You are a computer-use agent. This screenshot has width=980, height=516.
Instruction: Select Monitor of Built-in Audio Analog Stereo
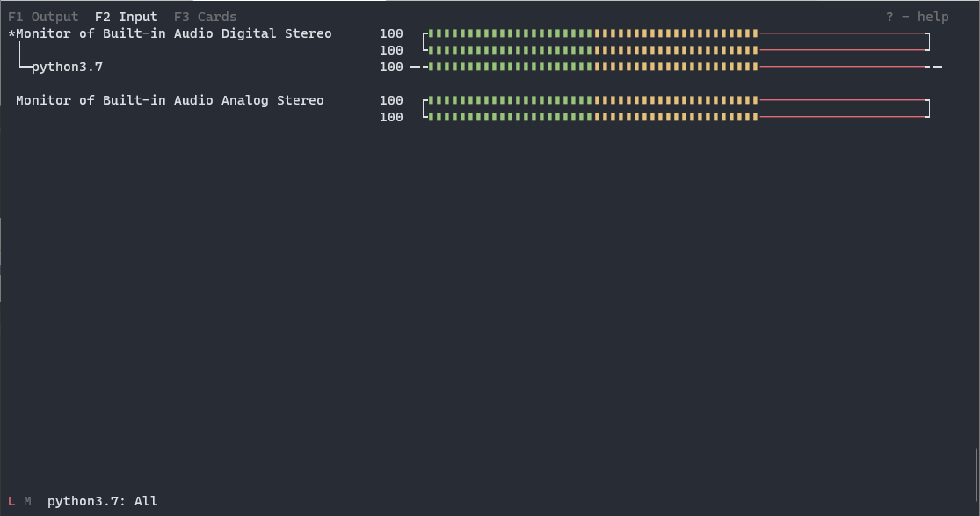[170, 100]
